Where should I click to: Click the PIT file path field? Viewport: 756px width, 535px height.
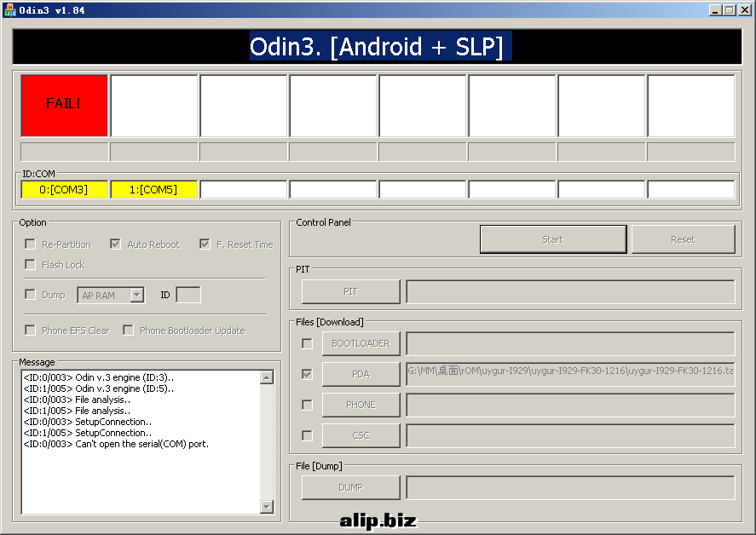click(570, 291)
